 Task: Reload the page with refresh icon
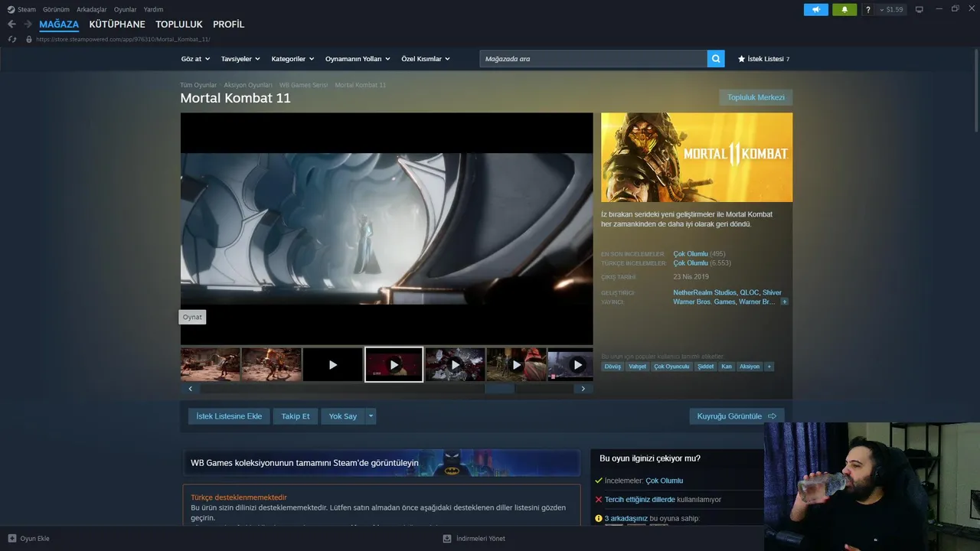tap(12, 39)
